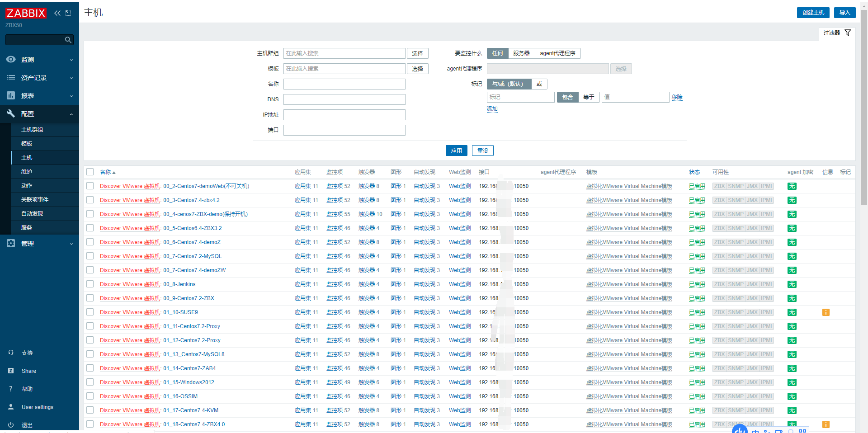Expand the 资产记录 menu arrow
This screenshot has height=433, width=868.
(71, 78)
